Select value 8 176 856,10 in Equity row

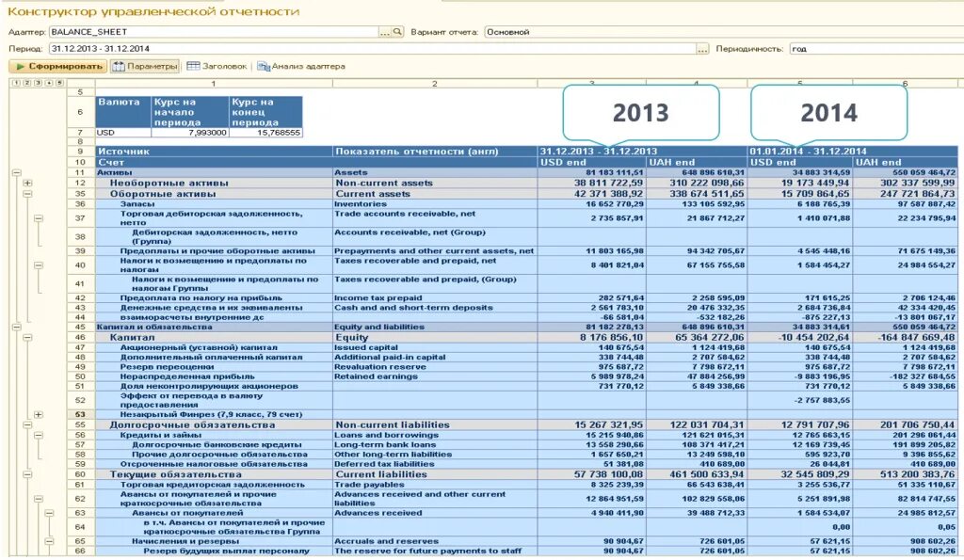591,338
